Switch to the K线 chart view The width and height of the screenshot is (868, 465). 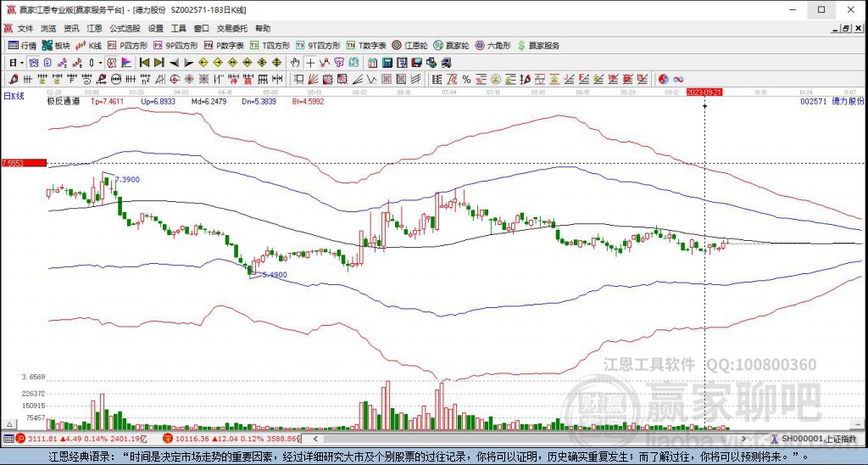pyautogui.click(x=88, y=46)
